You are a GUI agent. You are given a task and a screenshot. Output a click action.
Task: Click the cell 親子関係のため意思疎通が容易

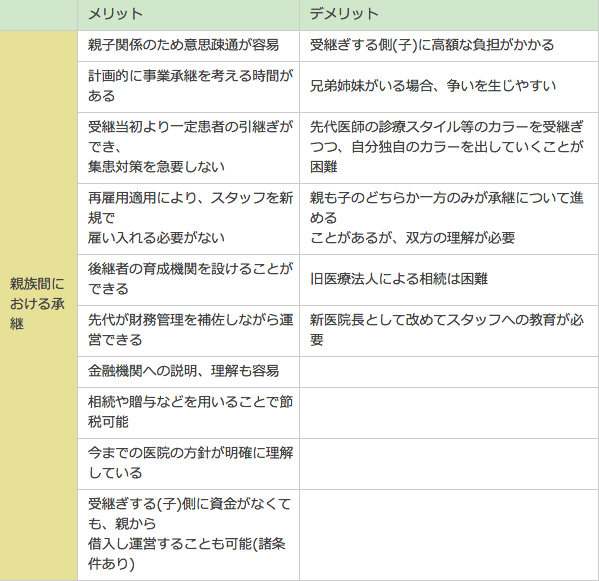(188, 46)
